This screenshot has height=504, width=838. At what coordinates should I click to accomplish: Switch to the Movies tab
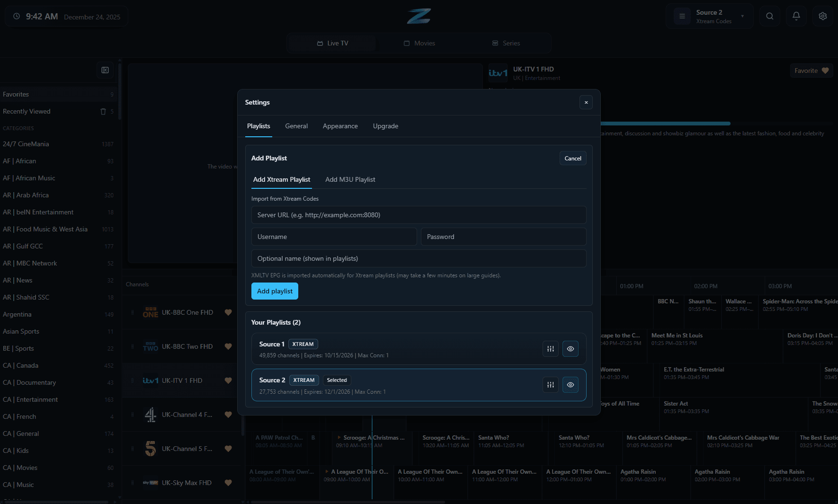pyautogui.click(x=419, y=43)
